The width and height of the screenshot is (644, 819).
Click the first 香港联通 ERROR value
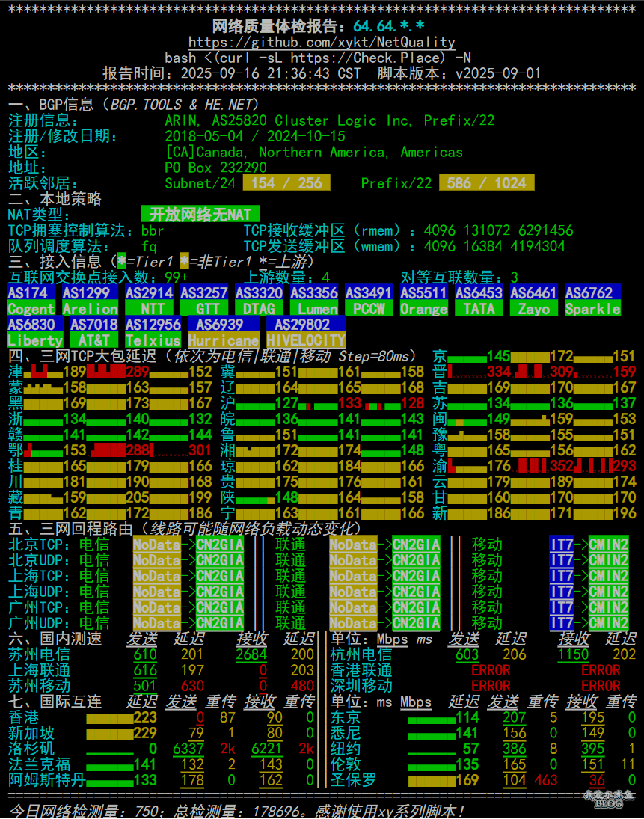[491, 669]
